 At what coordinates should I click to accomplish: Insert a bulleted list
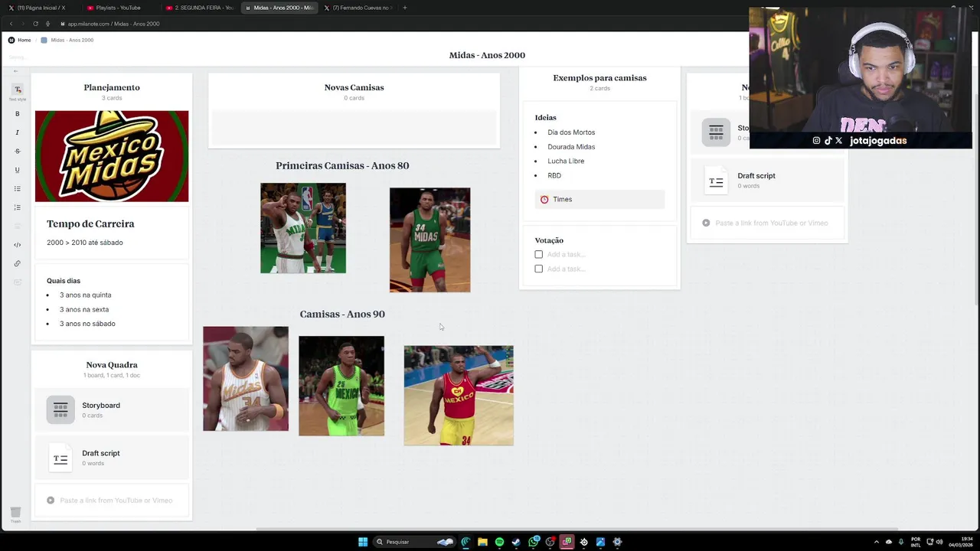[x=18, y=188]
